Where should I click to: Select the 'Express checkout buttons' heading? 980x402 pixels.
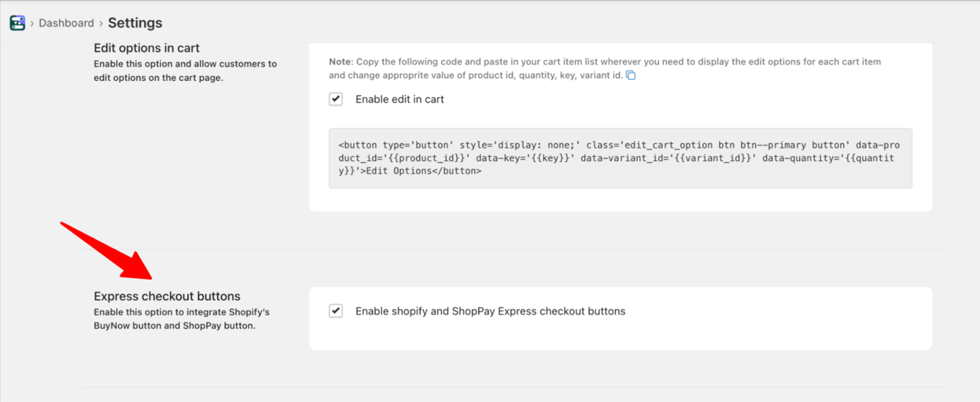pyautogui.click(x=167, y=296)
